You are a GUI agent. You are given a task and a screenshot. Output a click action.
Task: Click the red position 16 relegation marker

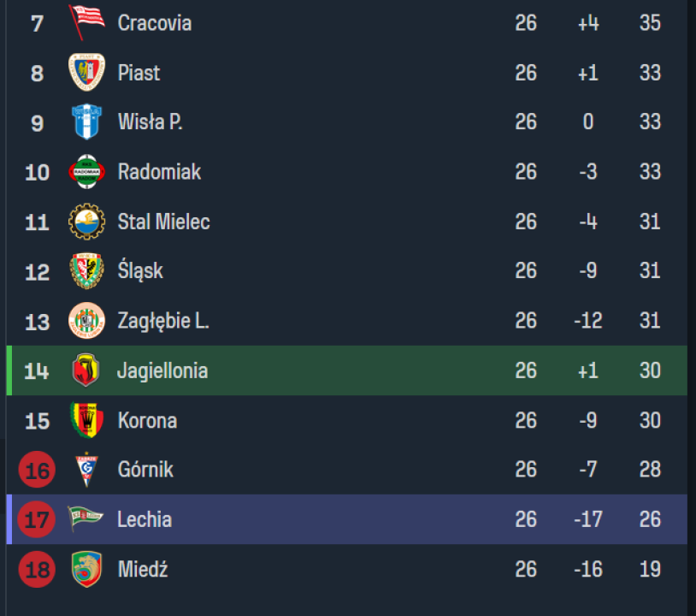click(37, 470)
